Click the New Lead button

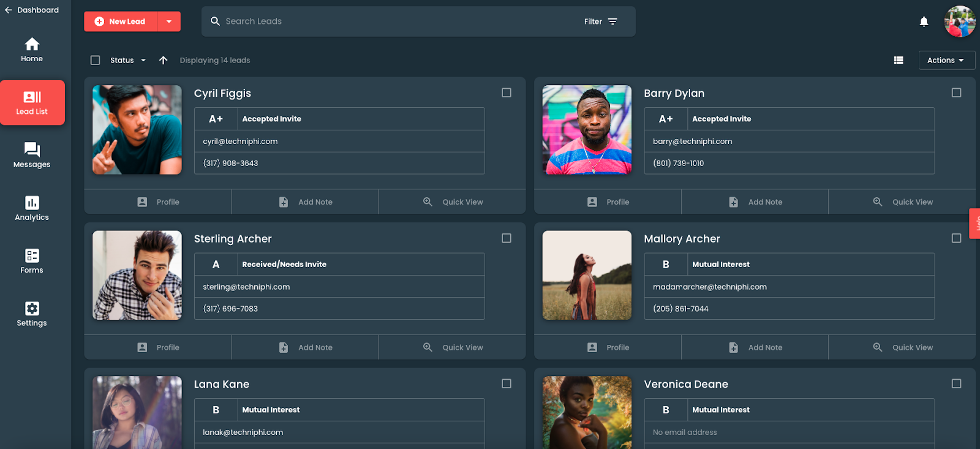(121, 21)
